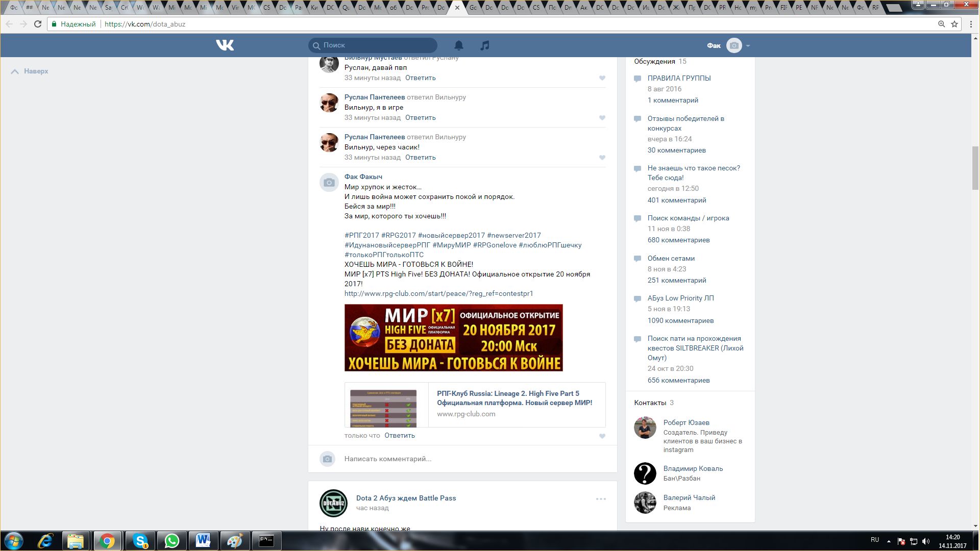
Task: Click the browser reload button
Action: click(38, 24)
